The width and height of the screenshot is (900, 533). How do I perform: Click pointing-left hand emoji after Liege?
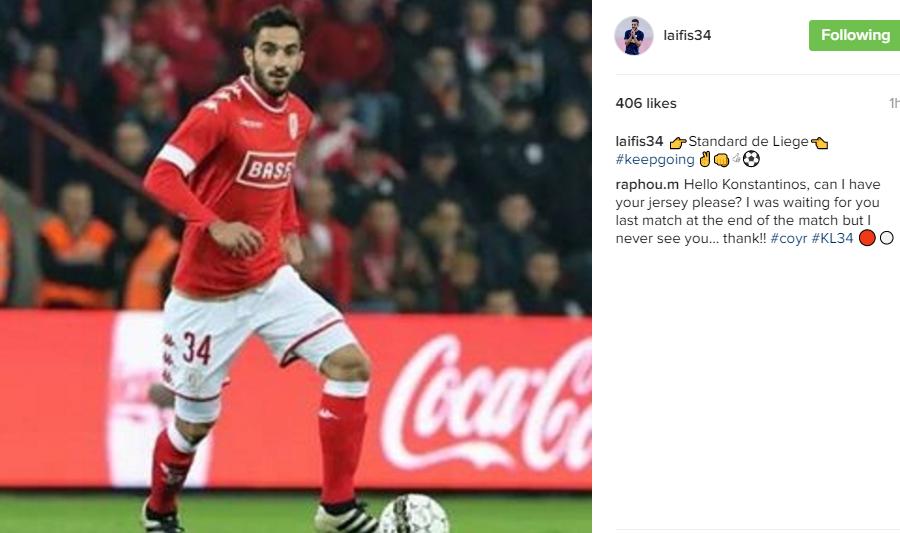819,142
